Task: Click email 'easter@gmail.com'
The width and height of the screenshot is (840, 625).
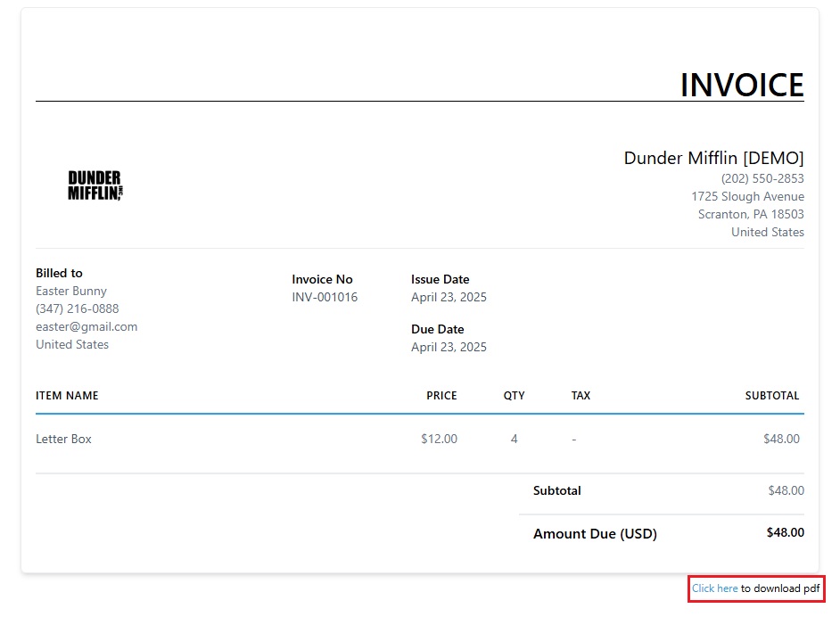Action: (x=86, y=326)
